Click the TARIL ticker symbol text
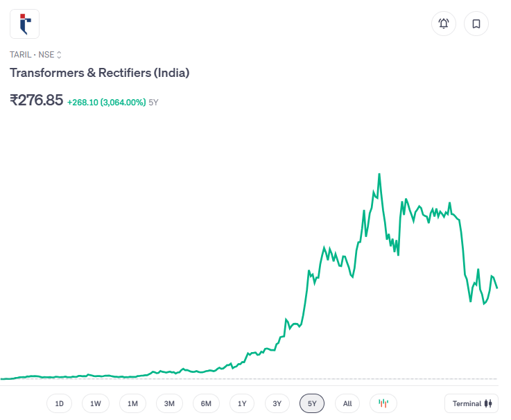511x420 pixels. (x=19, y=55)
